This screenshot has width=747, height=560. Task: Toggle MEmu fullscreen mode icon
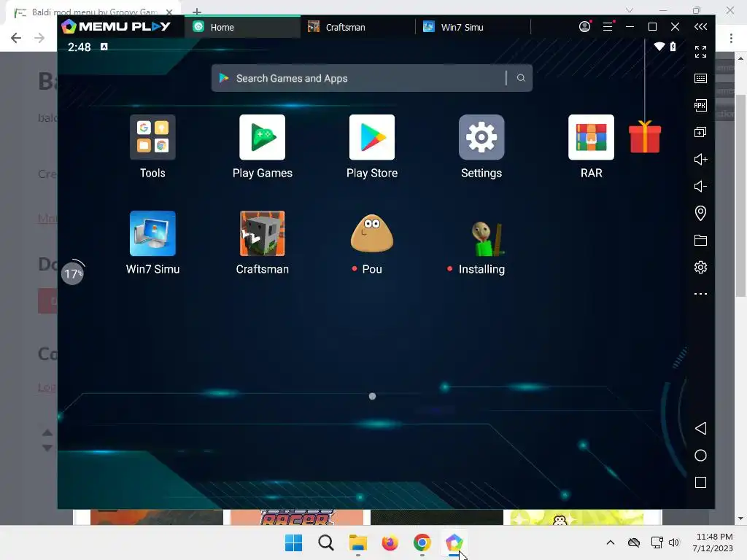point(700,52)
